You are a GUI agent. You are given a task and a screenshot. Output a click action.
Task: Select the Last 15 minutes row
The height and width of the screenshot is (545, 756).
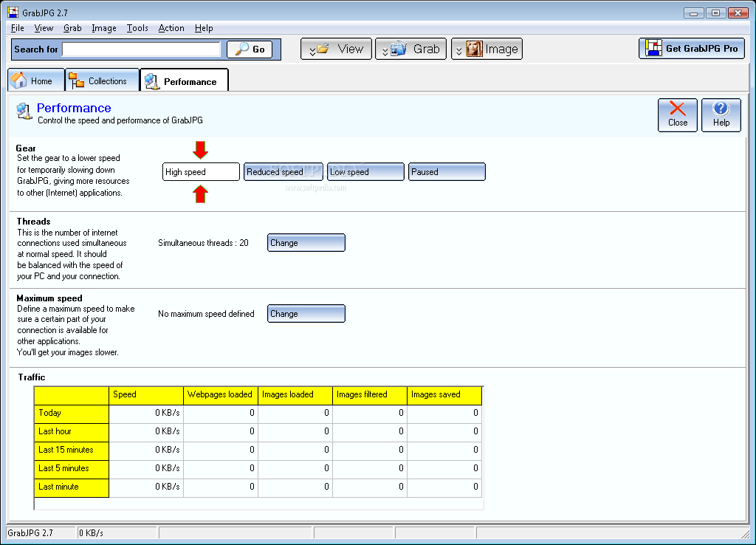coord(258,450)
